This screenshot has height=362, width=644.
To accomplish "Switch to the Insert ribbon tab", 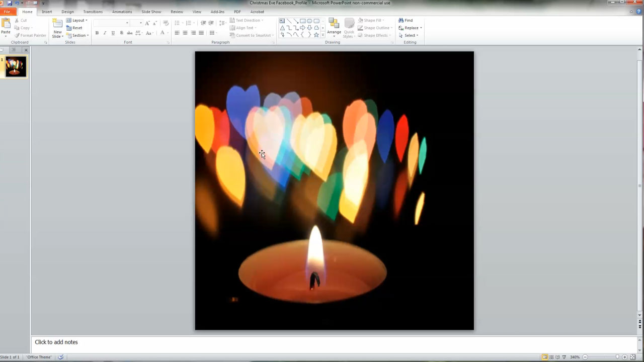I will [x=47, y=12].
